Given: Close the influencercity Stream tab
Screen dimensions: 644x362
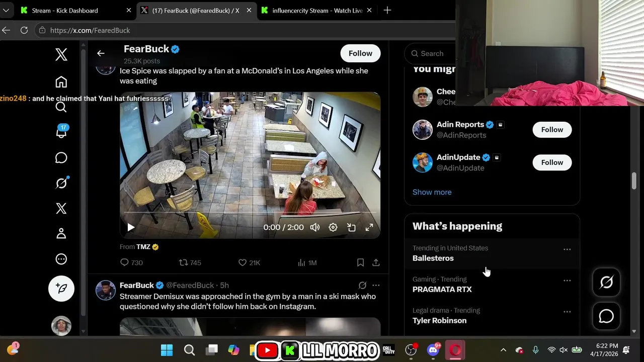Looking at the screenshot, I should [x=369, y=10].
